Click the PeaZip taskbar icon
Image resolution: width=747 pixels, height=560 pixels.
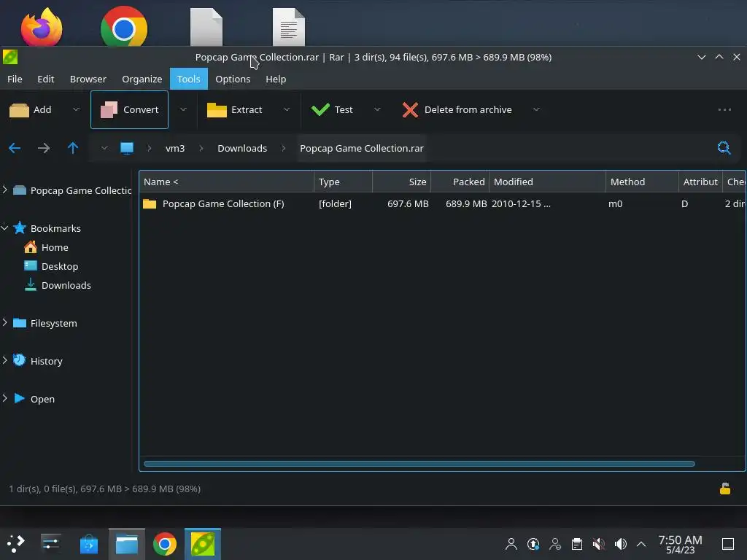point(203,544)
